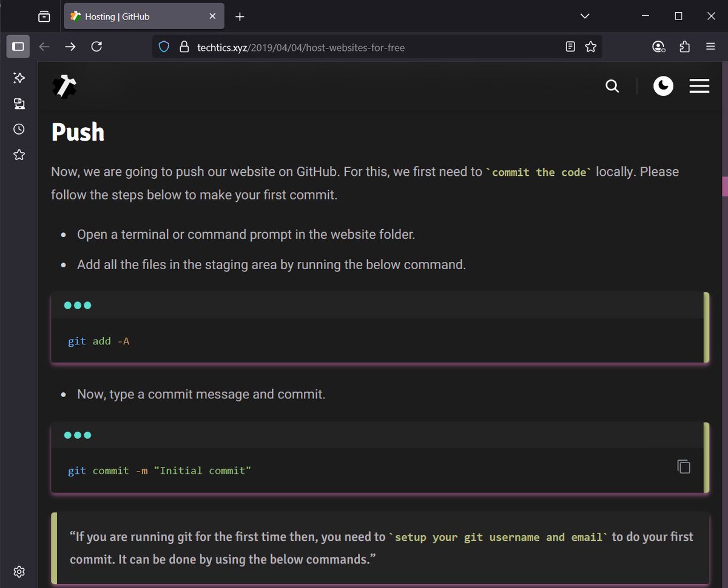This screenshot has height=588, width=728.
Task: Open the Firefox account icon
Action: click(x=659, y=47)
